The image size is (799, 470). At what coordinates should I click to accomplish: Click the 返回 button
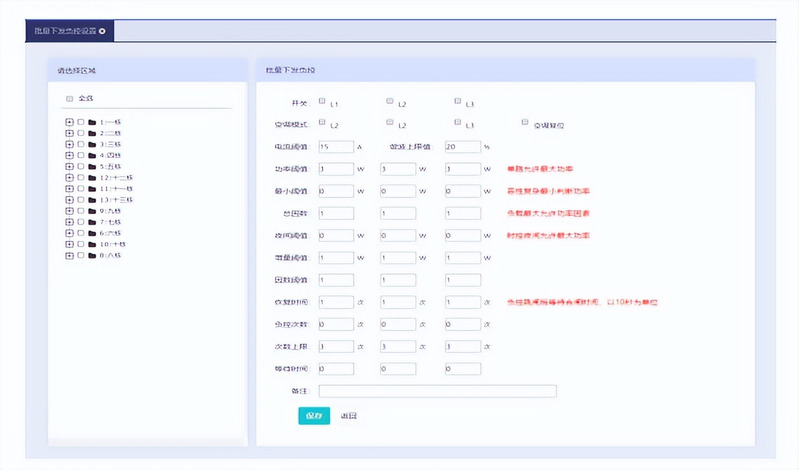(x=349, y=415)
